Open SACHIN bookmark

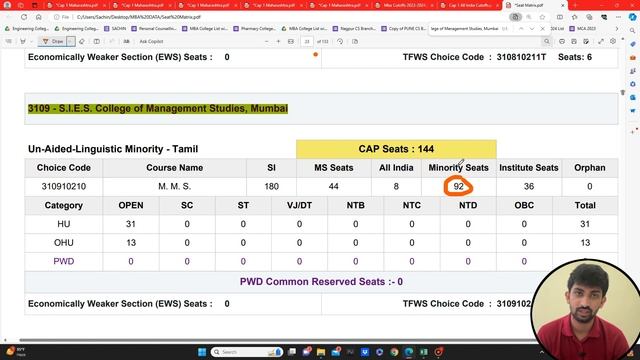point(115,29)
